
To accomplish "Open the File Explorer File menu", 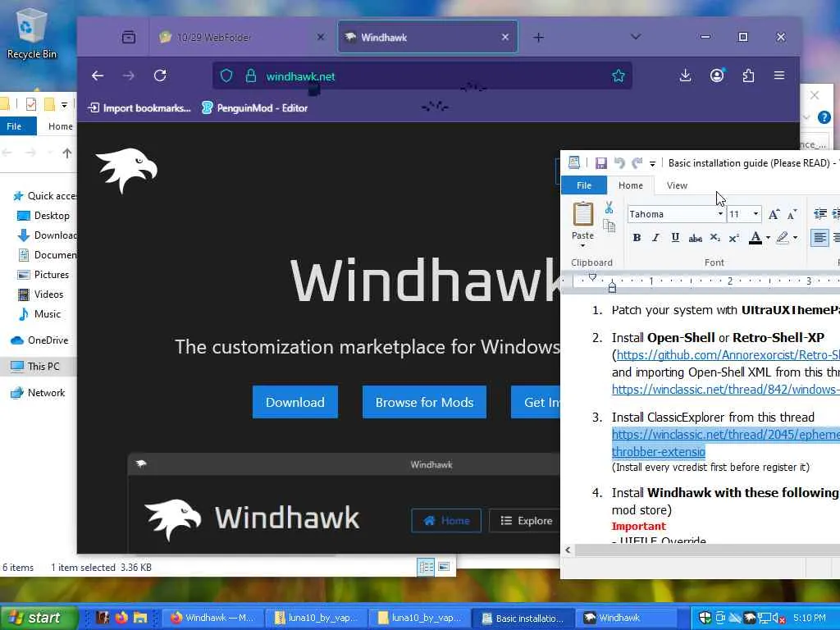I will (x=15, y=126).
